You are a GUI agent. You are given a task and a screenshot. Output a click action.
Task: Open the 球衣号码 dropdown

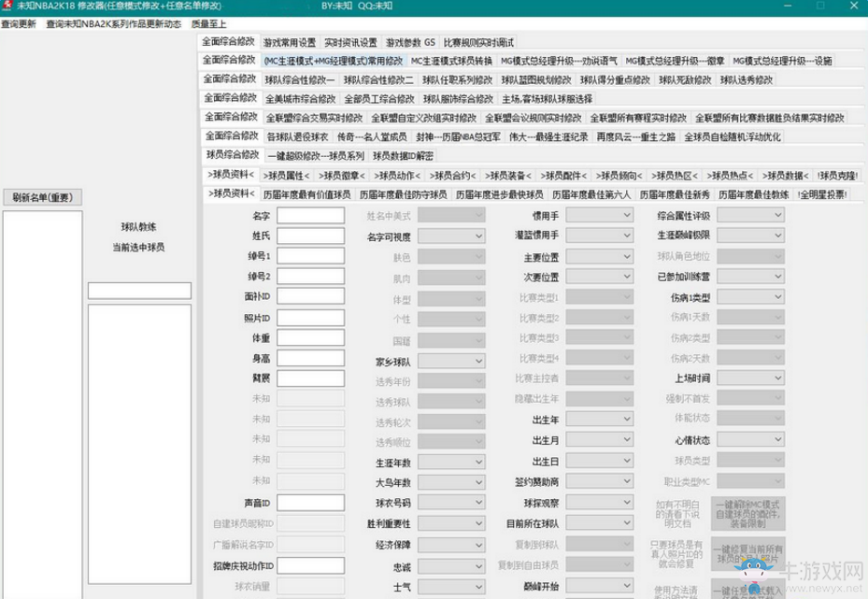(x=451, y=503)
